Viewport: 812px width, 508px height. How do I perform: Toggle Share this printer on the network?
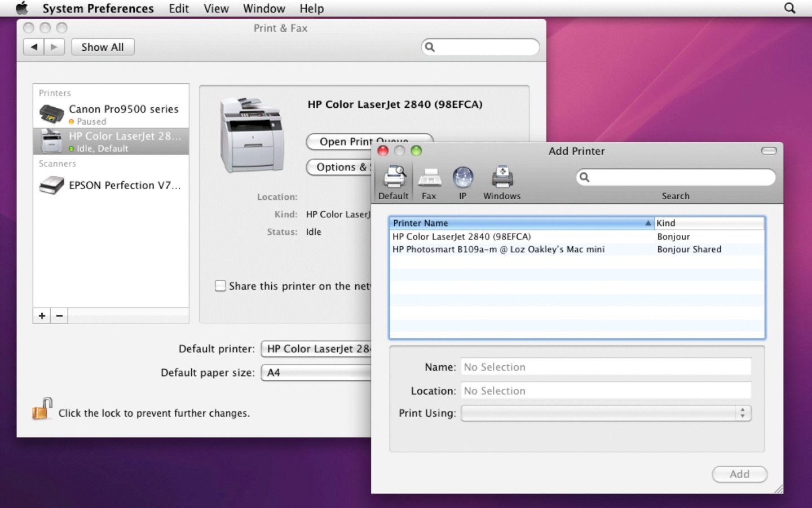tap(220, 286)
